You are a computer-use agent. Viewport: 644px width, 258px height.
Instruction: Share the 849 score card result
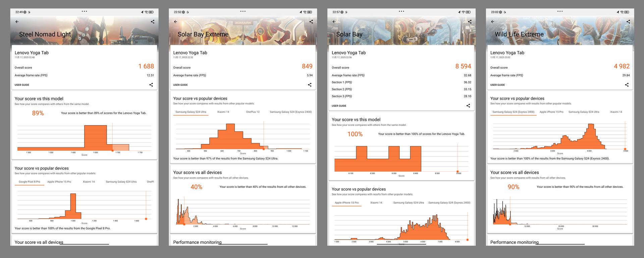click(x=310, y=85)
